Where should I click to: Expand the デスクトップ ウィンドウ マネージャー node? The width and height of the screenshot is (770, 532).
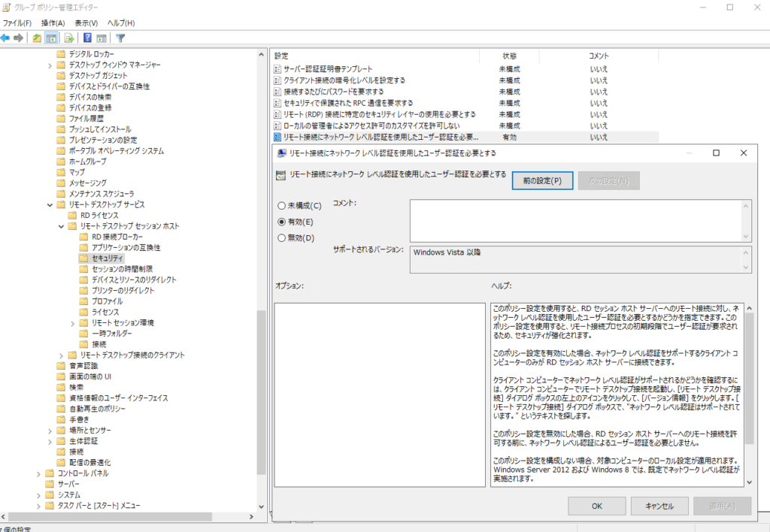(50, 65)
